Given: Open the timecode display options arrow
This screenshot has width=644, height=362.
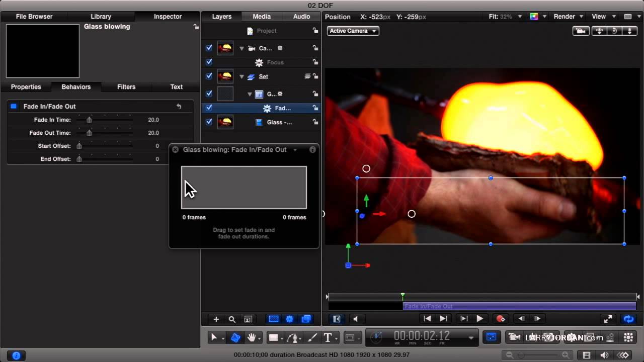Looking at the screenshot, I should click(x=471, y=338).
